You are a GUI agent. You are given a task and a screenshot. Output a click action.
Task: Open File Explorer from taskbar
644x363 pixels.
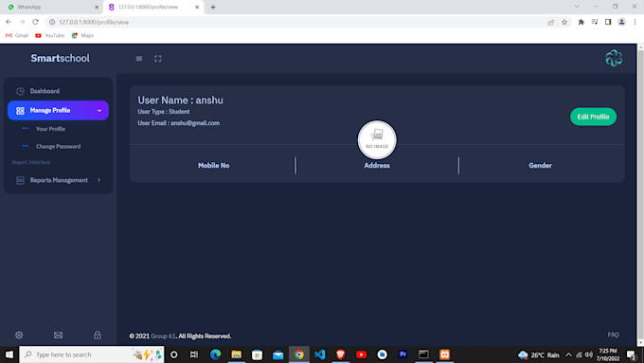(x=236, y=354)
